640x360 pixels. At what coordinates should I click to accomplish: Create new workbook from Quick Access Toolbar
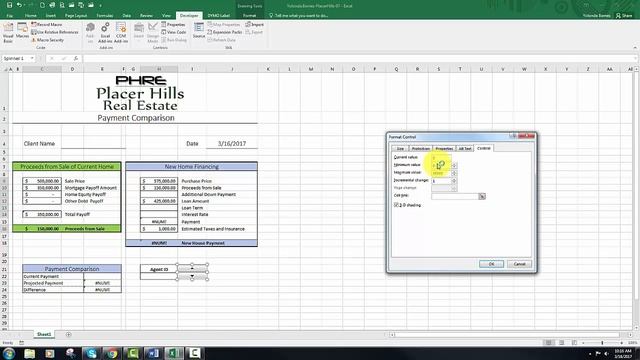42,5
